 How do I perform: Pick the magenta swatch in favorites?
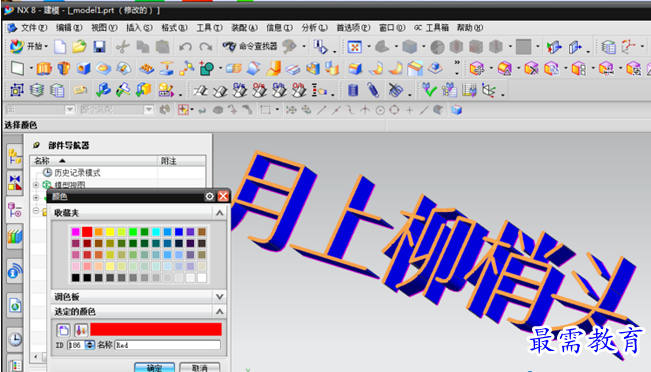coord(76,232)
